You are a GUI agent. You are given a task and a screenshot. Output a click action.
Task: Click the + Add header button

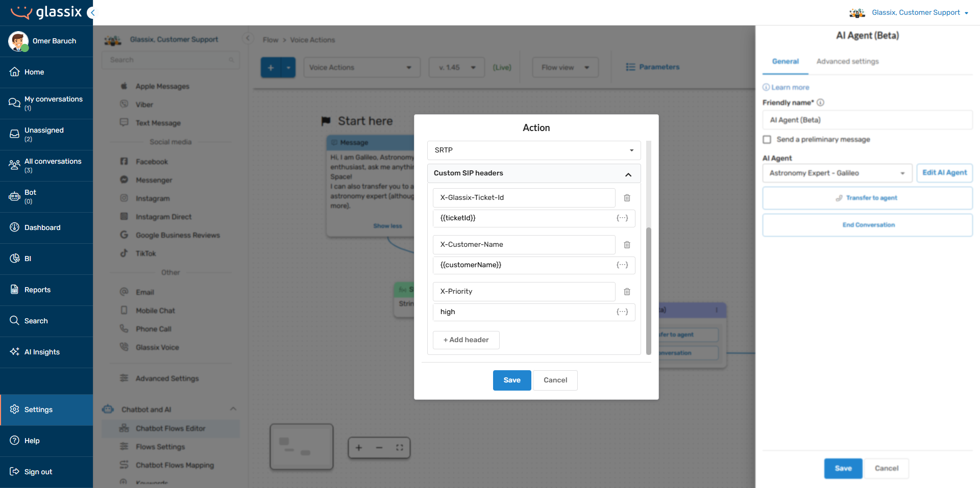(466, 340)
